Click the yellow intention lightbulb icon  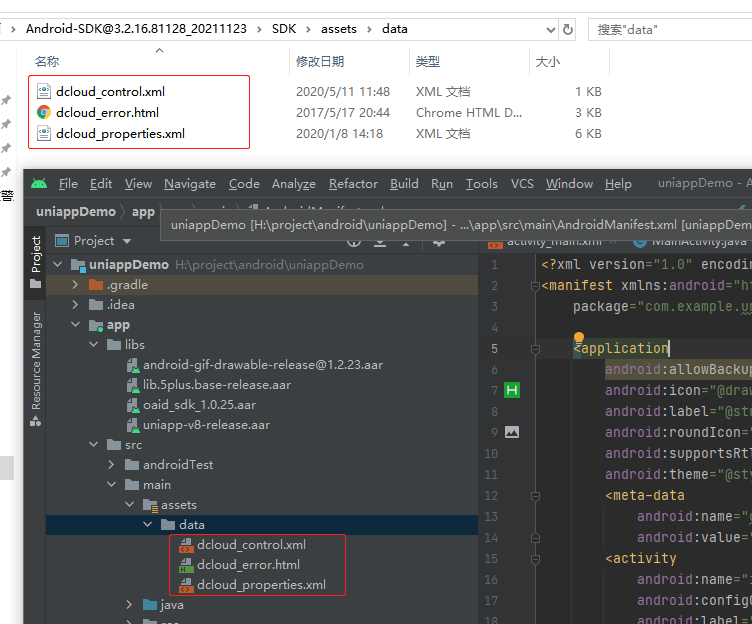[x=579, y=337]
